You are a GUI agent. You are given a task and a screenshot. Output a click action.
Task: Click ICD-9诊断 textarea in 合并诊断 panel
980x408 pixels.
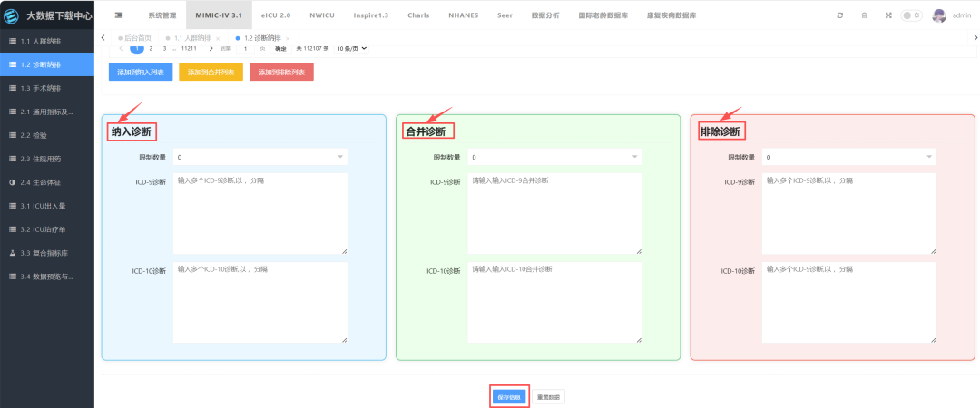click(x=554, y=214)
